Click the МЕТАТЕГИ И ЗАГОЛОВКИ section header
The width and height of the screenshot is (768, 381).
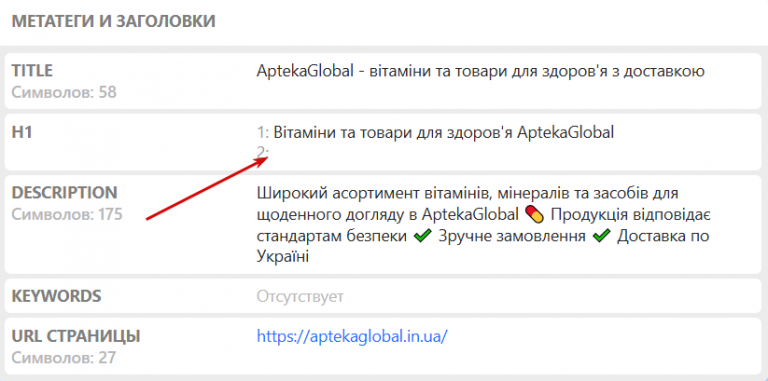click(114, 22)
